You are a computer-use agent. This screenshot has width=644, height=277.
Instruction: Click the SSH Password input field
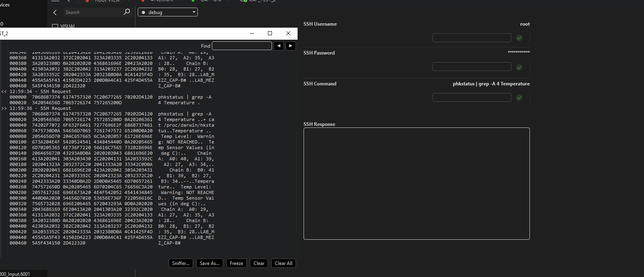point(472,67)
